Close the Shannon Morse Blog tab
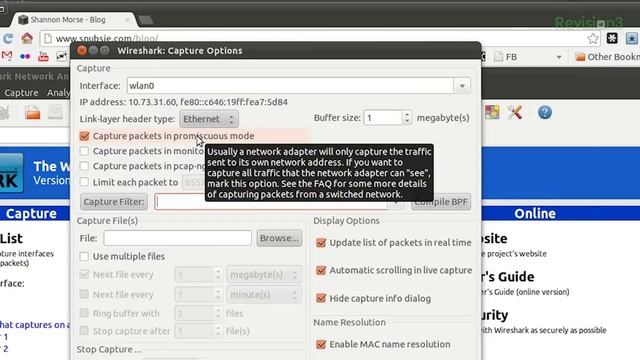Screen dimensions: 640x360 tap(127, 20)
